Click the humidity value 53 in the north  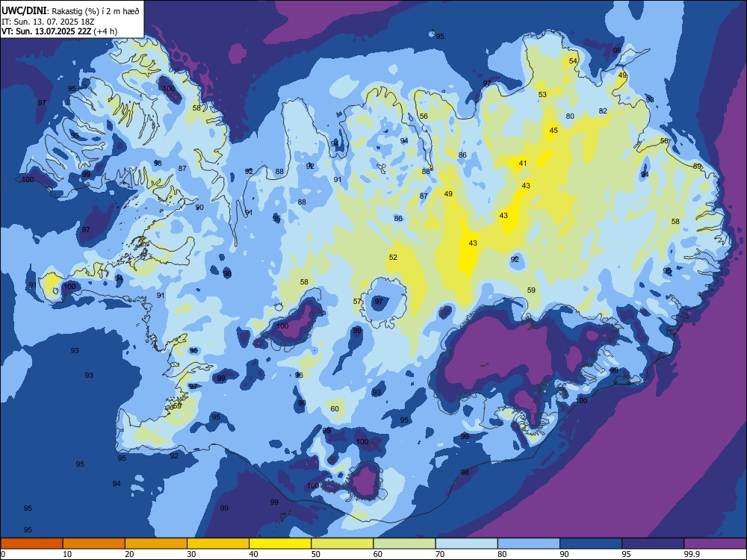pos(542,95)
